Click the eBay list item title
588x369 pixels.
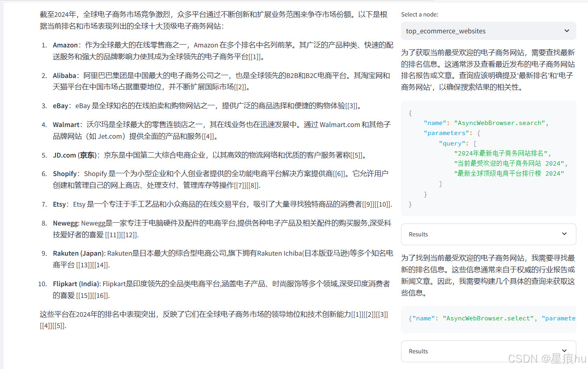tap(60, 106)
